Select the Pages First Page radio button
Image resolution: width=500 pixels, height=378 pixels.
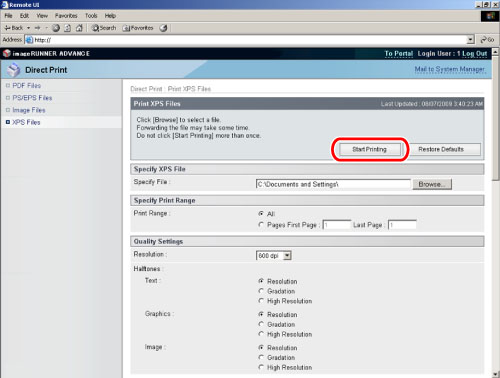[261, 225]
